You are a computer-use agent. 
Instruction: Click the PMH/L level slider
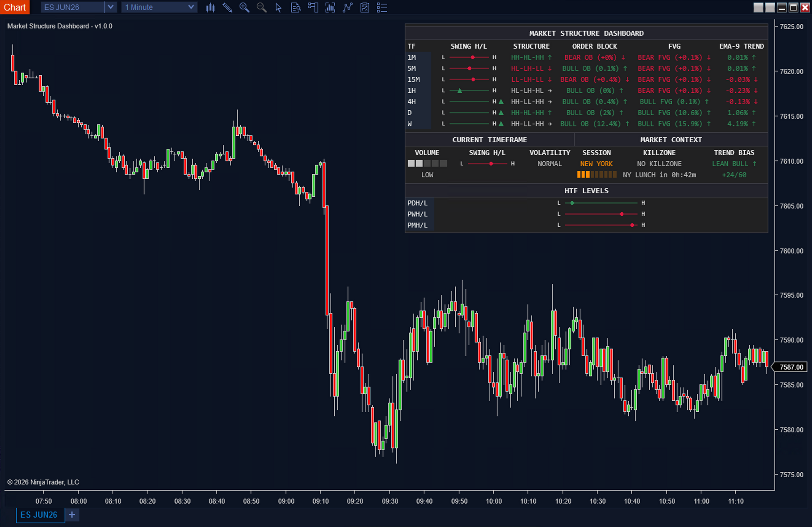tap(601, 225)
